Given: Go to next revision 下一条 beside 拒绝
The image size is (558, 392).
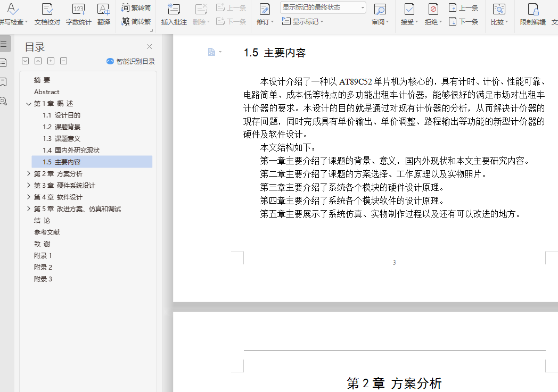Looking at the screenshot, I should coord(463,22).
